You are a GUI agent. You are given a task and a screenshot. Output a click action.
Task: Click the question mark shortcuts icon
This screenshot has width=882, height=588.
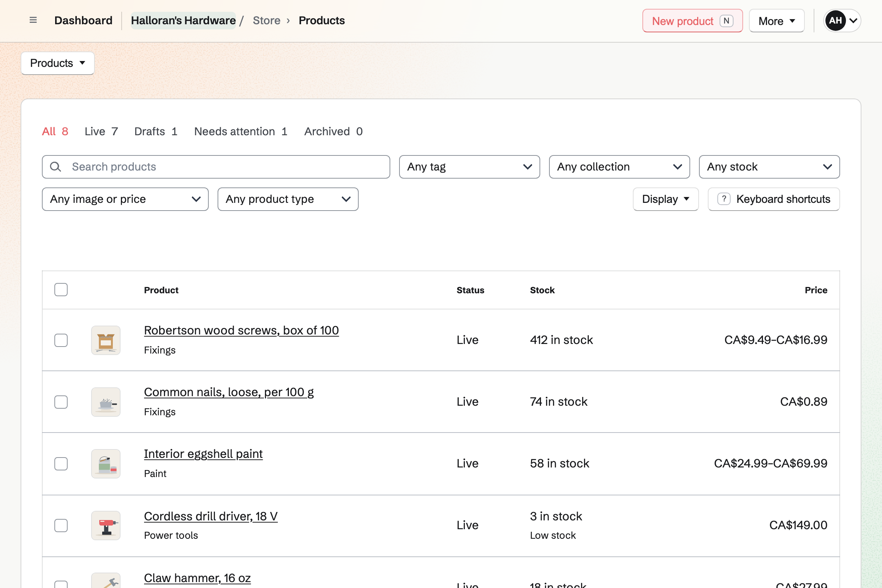point(724,199)
